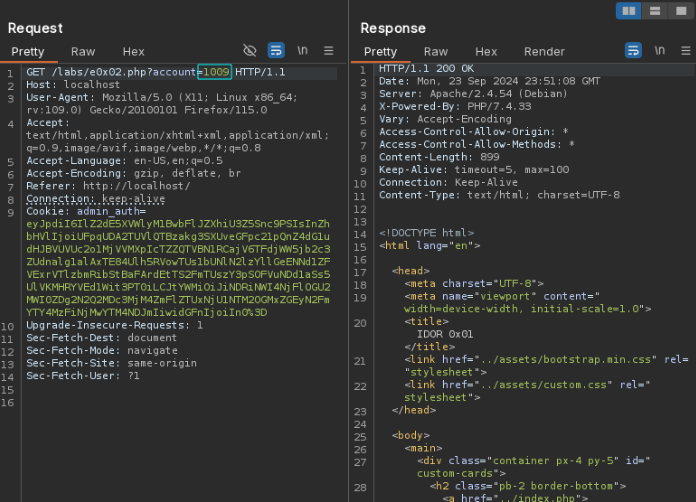
Task: Switch Response view to Hex tab
Action: point(486,52)
